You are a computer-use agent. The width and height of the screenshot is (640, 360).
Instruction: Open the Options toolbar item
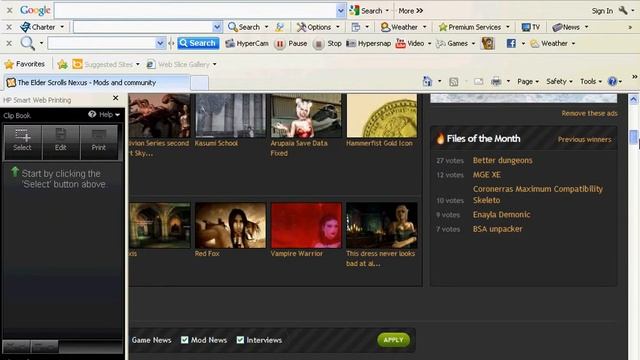pyautogui.click(x=314, y=27)
